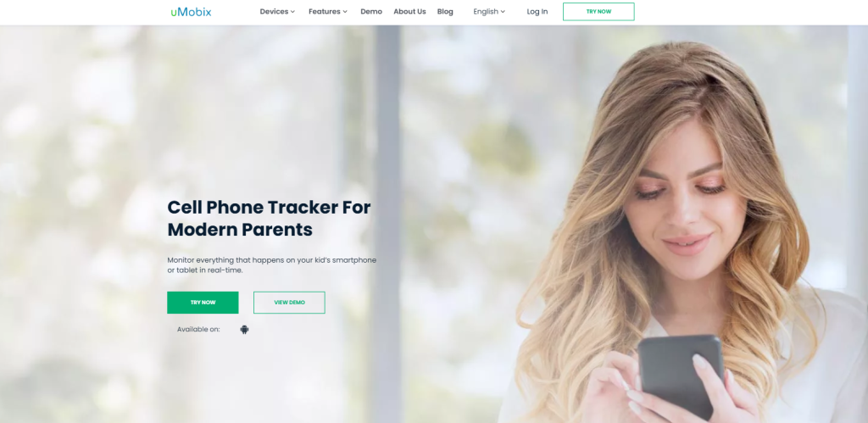Click the Log In link
Image resolution: width=868 pixels, height=423 pixels.
click(x=537, y=12)
